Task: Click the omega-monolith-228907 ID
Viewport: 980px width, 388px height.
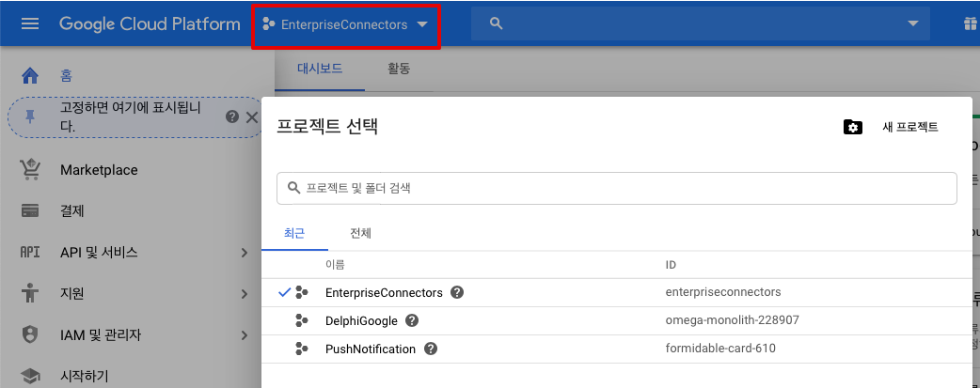Action: tap(732, 320)
